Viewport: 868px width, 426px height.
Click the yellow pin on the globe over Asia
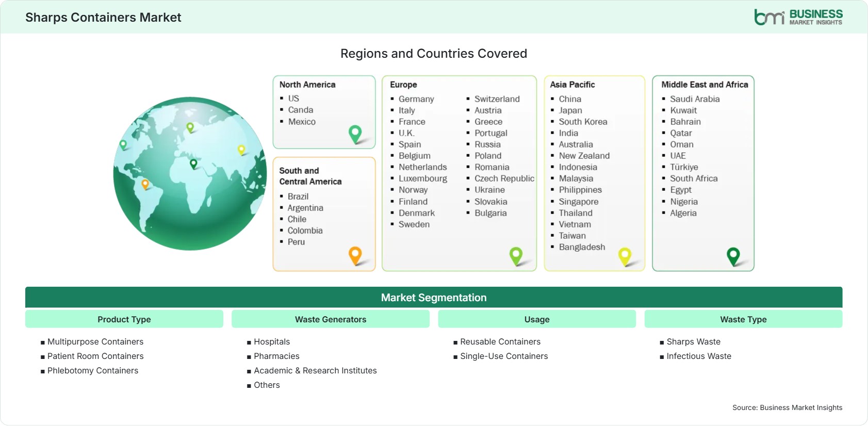(x=241, y=150)
